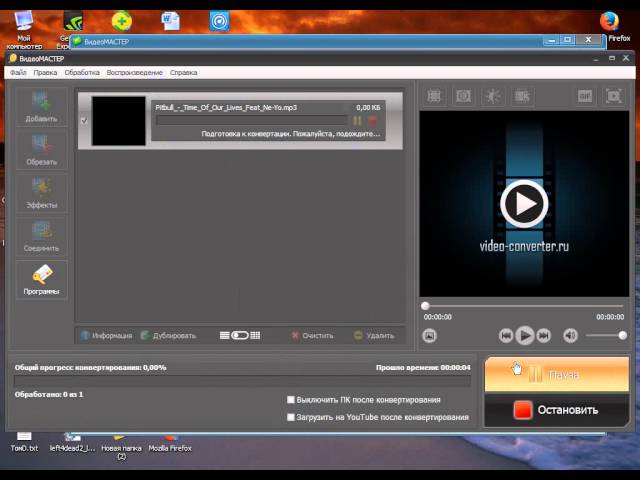Uncheck the Pitbull mp3 file checkbox

pyautogui.click(x=84, y=121)
